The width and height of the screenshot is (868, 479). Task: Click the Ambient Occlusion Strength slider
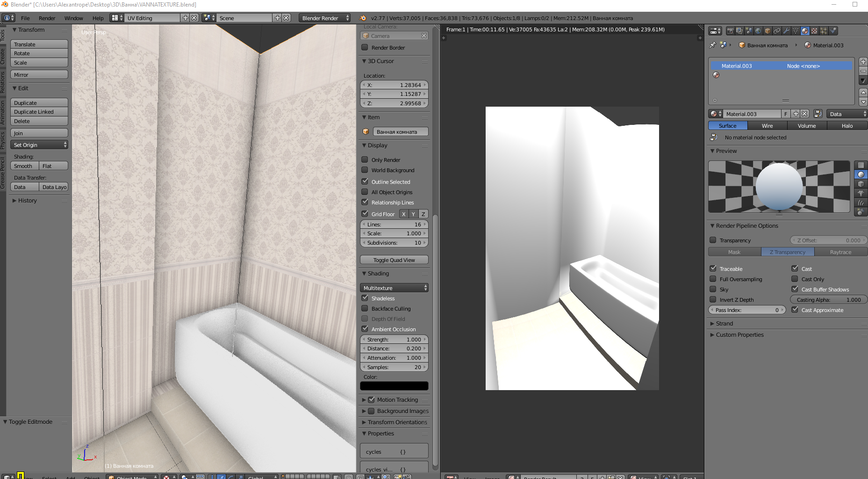coord(394,339)
